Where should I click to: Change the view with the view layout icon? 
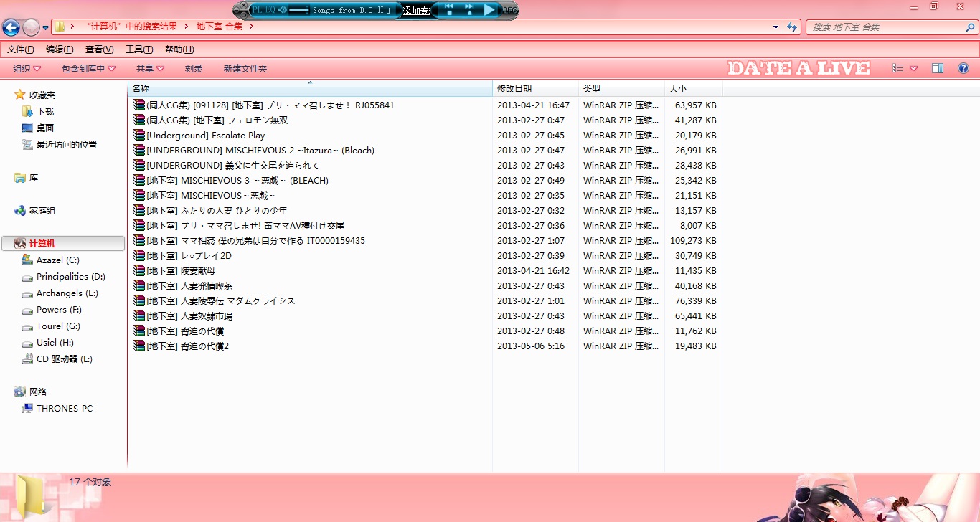(897, 68)
